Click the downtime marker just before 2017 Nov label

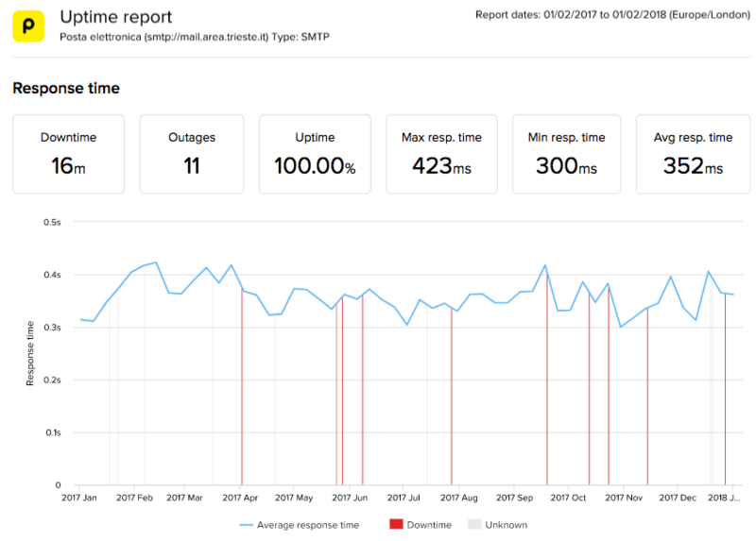point(647,406)
